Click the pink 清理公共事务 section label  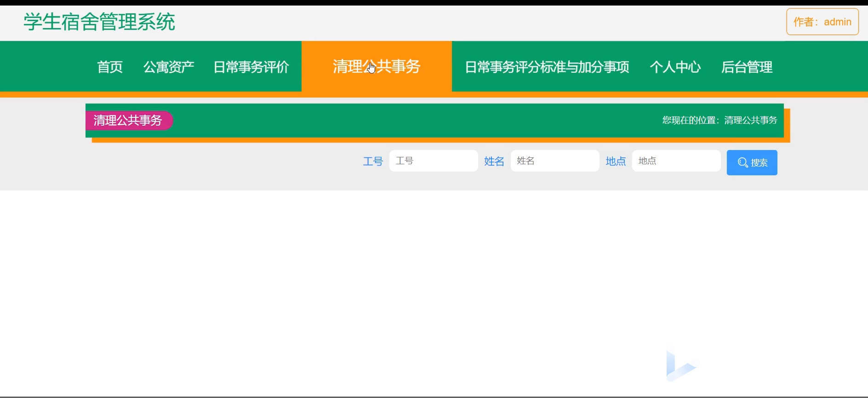(x=129, y=121)
